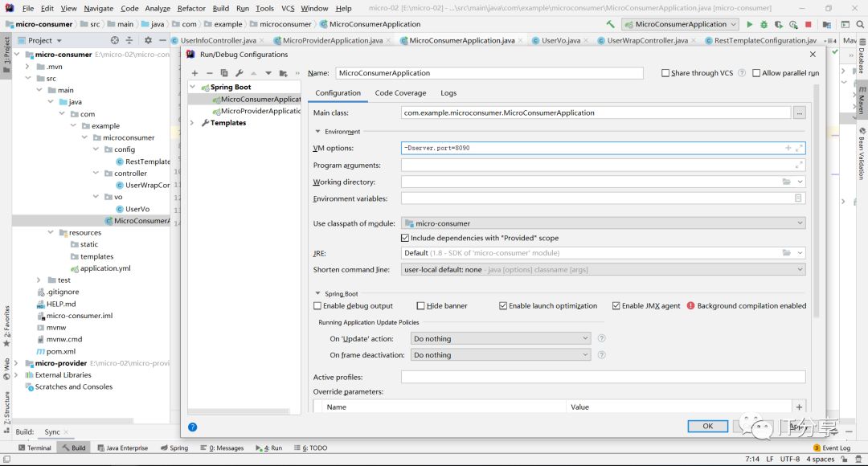Image resolution: width=868 pixels, height=466 pixels.
Task: Click the Build Project hammer icon
Action: pos(610,24)
